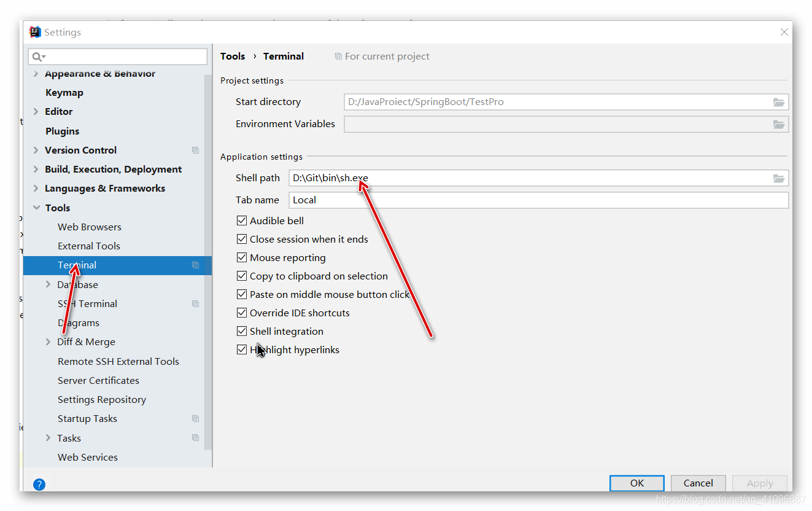Screen dimensions: 812x511
Task: Click project-level copy icon next to Version Control
Action: coord(195,150)
